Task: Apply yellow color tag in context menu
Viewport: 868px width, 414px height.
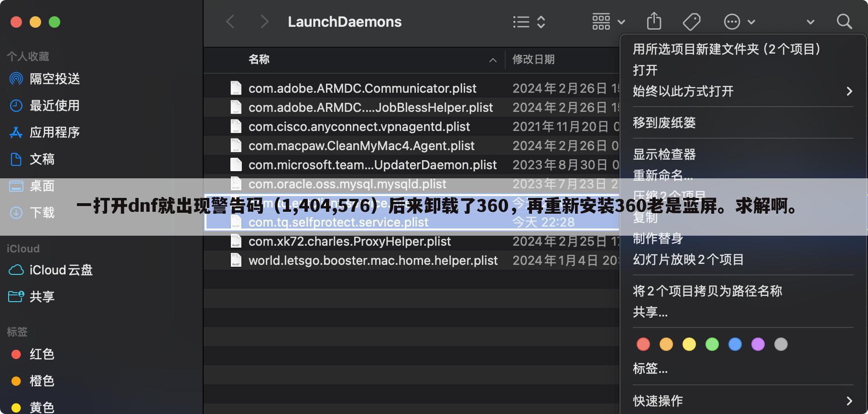Action: (689, 344)
